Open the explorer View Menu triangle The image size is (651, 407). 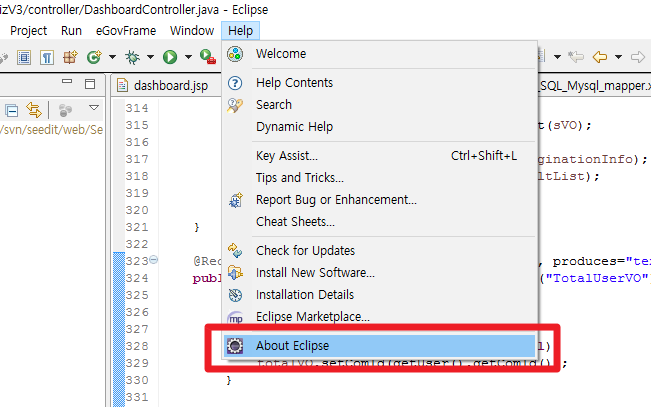94,108
